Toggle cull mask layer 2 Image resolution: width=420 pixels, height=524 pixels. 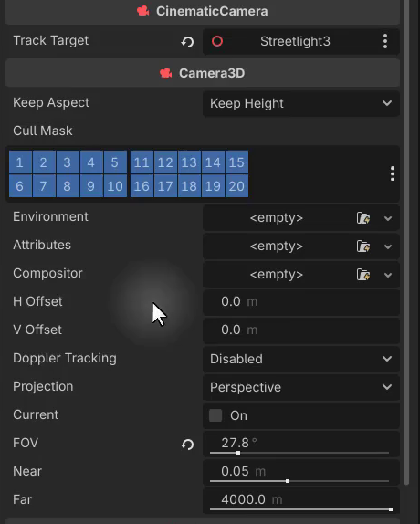tap(44, 162)
